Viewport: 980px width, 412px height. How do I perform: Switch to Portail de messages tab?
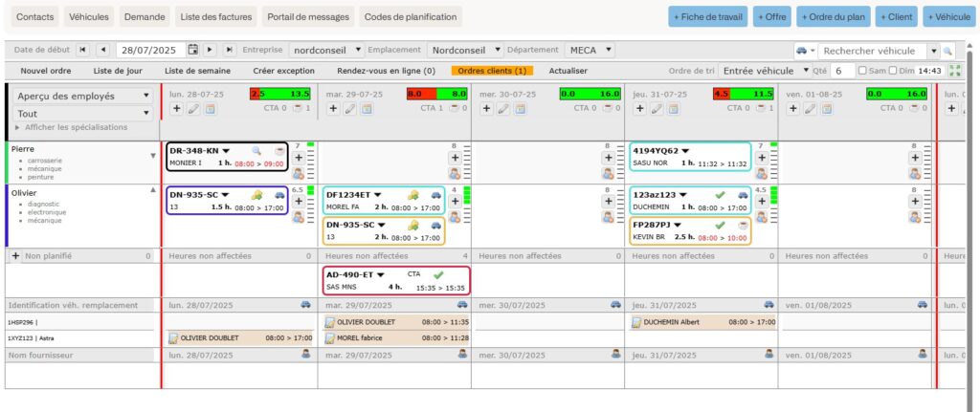[306, 17]
